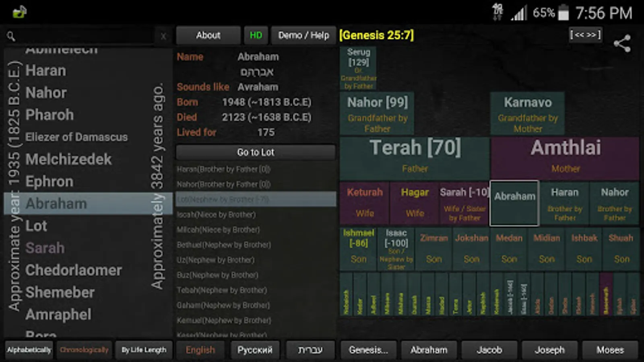Open Amthlai mother tile

pyautogui.click(x=565, y=158)
